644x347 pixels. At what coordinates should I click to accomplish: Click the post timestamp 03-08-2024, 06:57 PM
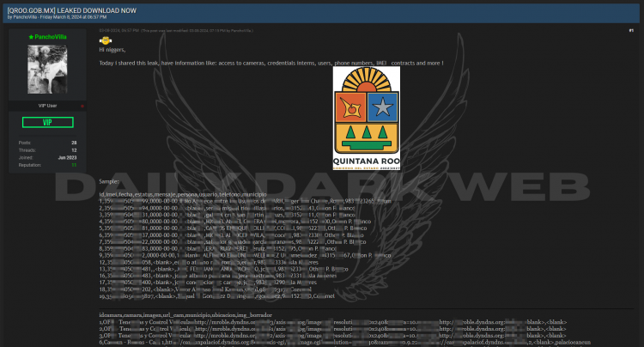(x=118, y=31)
